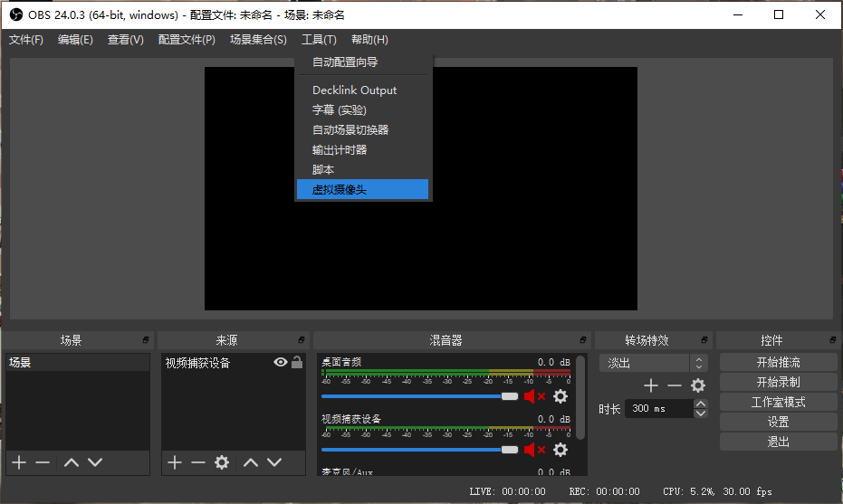
Task: Click the 开始推流 button
Action: pyautogui.click(x=778, y=362)
